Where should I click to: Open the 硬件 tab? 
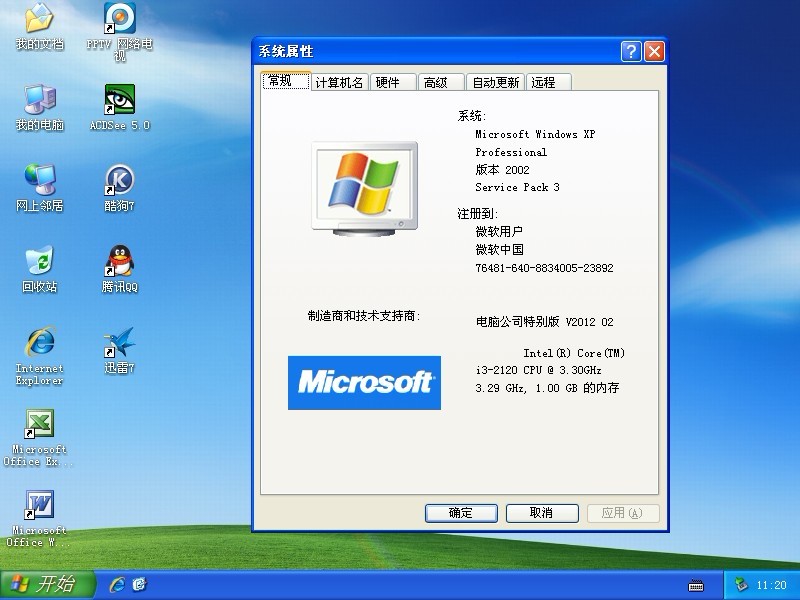click(x=393, y=82)
